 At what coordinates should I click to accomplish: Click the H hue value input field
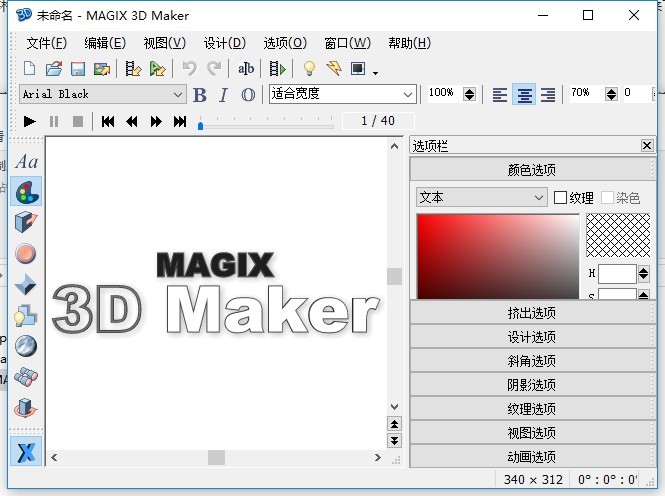coord(617,273)
